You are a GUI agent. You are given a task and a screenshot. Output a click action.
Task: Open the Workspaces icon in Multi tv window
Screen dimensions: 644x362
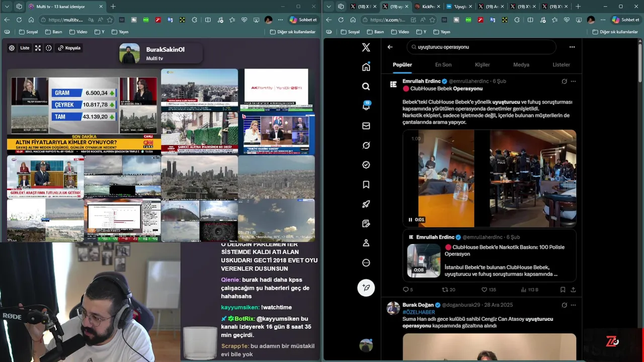tap(19, 7)
